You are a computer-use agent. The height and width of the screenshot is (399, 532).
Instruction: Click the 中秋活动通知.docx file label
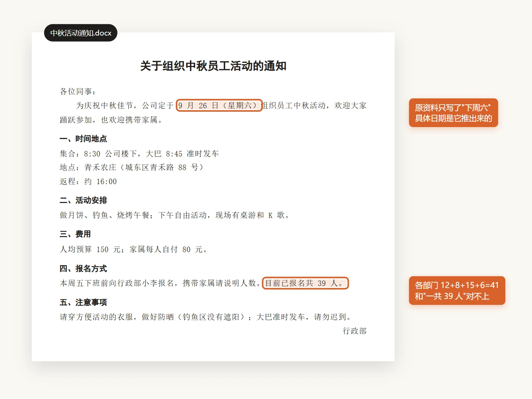pos(81,33)
